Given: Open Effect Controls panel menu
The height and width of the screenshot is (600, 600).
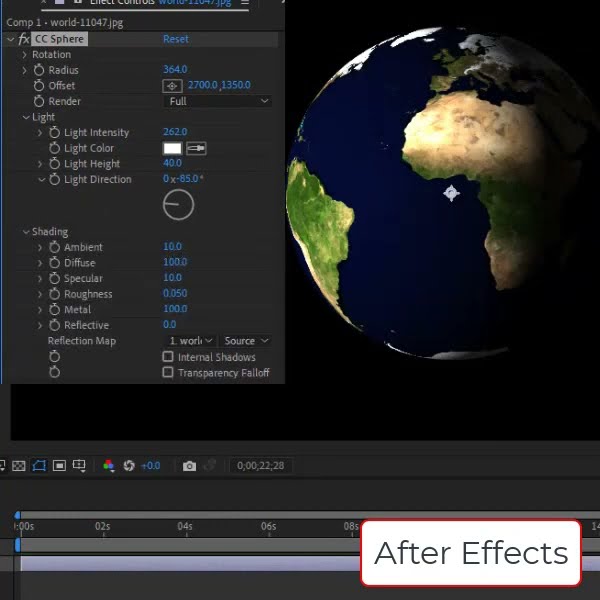Looking at the screenshot, I should click(x=245, y=3).
